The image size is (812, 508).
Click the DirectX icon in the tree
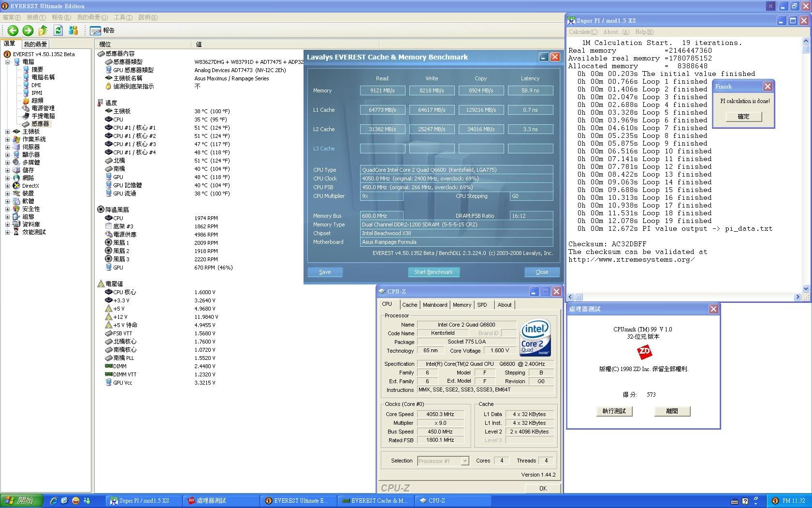coord(16,186)
